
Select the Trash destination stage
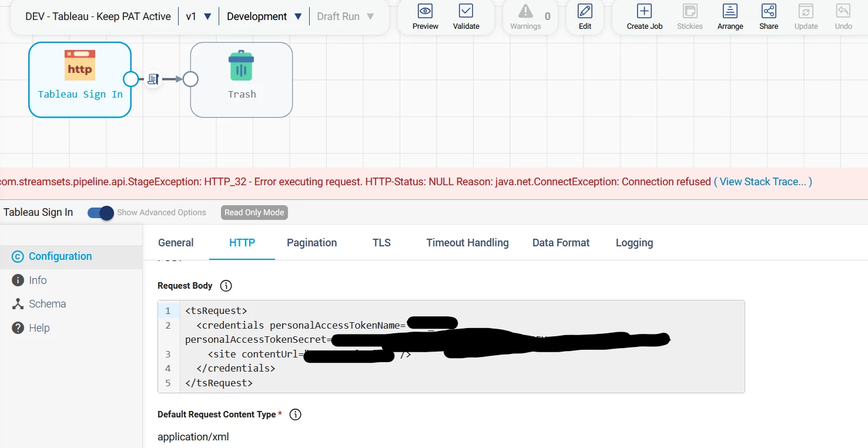pos(242,80)
